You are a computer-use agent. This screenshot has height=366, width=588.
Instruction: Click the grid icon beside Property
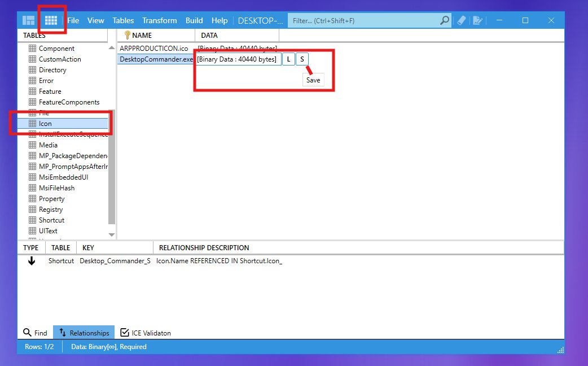pyautogui.click(x=33, y=199)
